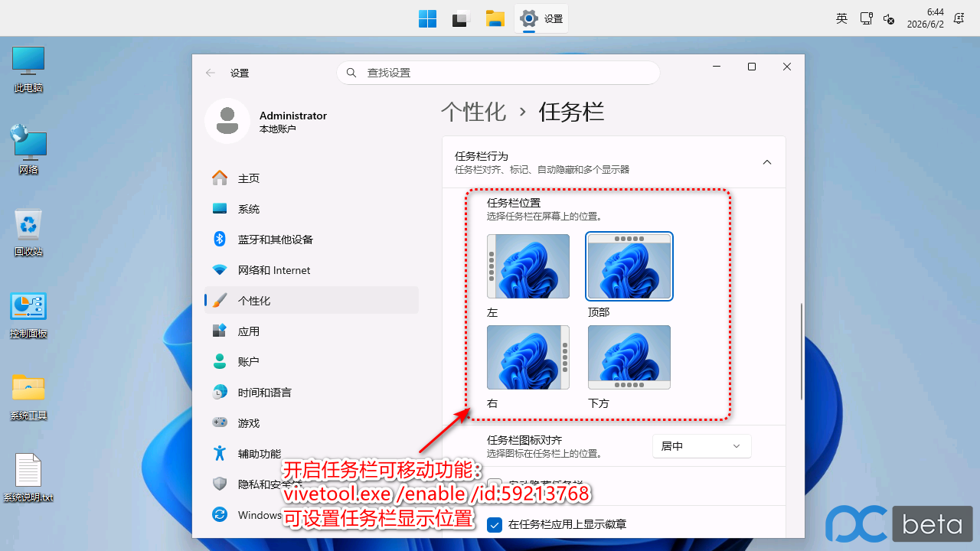Viewport: 980px width, 551px height.
Task: Select the 控制面板 desktop icon
Action: point(28,315)
